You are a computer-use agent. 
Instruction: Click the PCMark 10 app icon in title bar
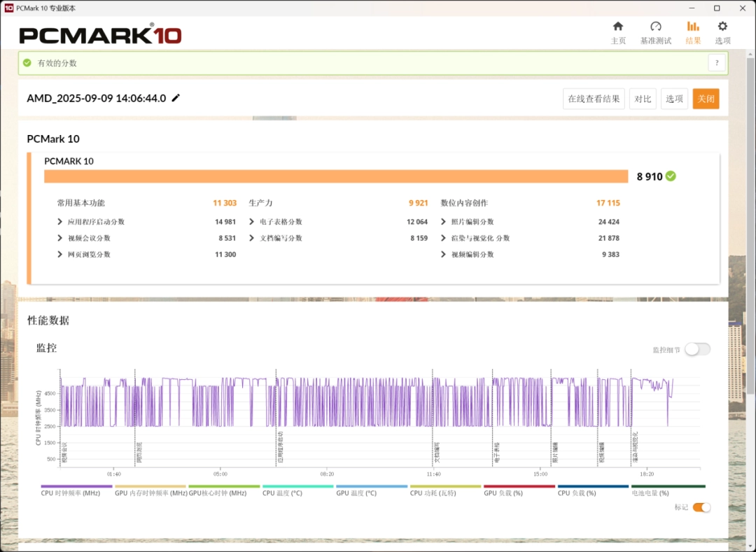point(8,8)
